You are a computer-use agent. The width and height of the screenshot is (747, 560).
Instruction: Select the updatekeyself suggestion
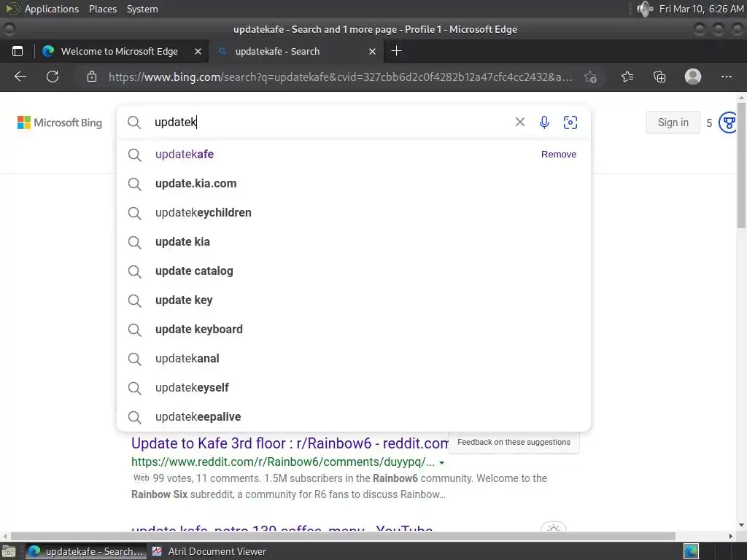pos(354,388)
